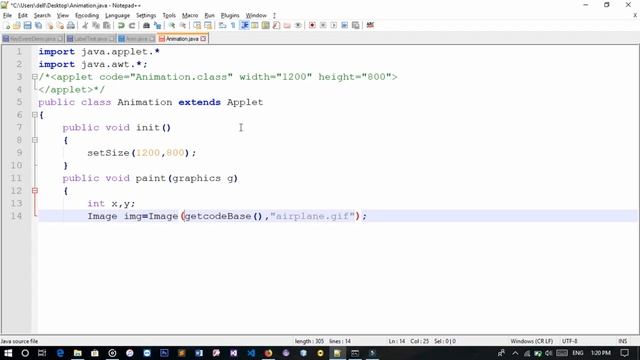Toggle synchronized vertical scrolling icon

[197, 25]
